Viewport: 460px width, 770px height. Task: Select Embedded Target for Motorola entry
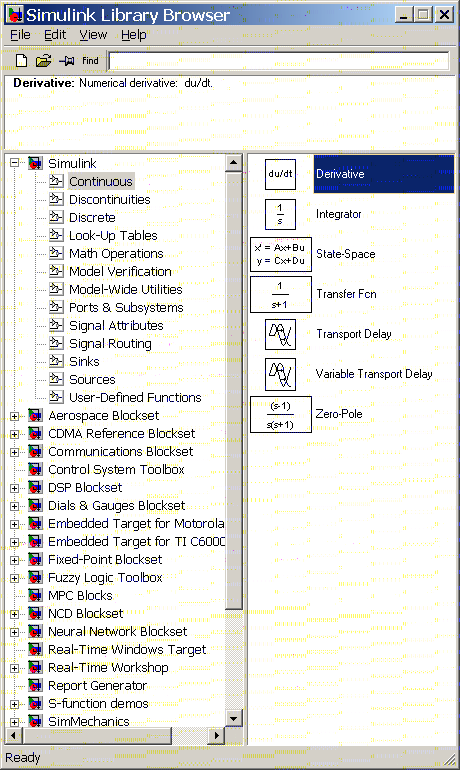[136, 523]
